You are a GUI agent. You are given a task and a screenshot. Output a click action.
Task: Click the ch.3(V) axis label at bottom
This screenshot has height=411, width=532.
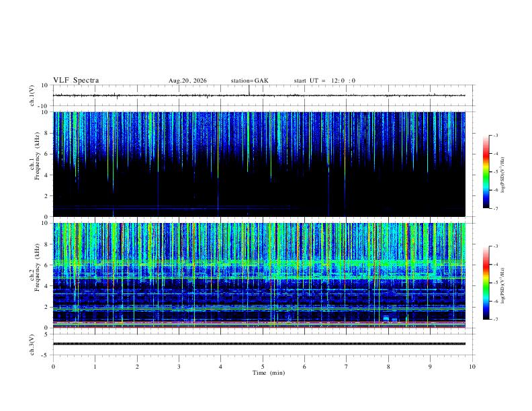[32, 345]
